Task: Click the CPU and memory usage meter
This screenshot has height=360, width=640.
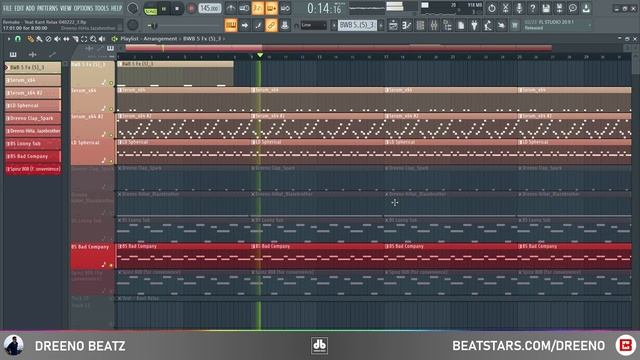Action: click(x=451, y=8)
